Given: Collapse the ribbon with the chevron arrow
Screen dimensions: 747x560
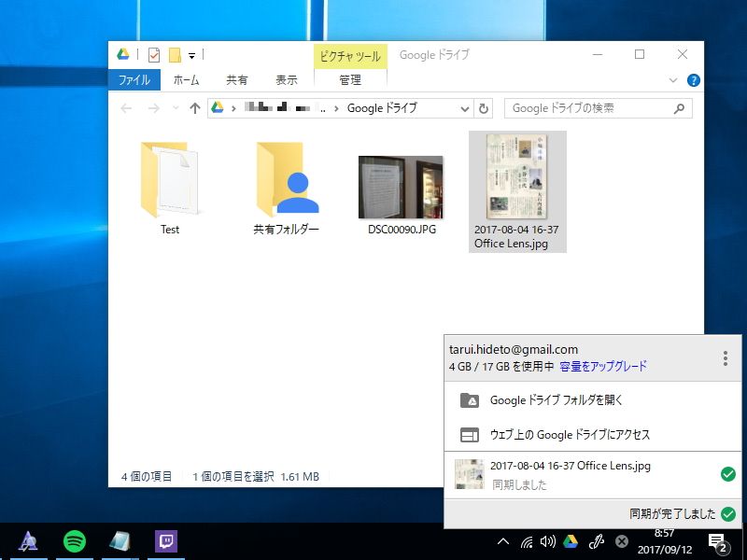Looking at the screenshot, I should tap(672, 79).
